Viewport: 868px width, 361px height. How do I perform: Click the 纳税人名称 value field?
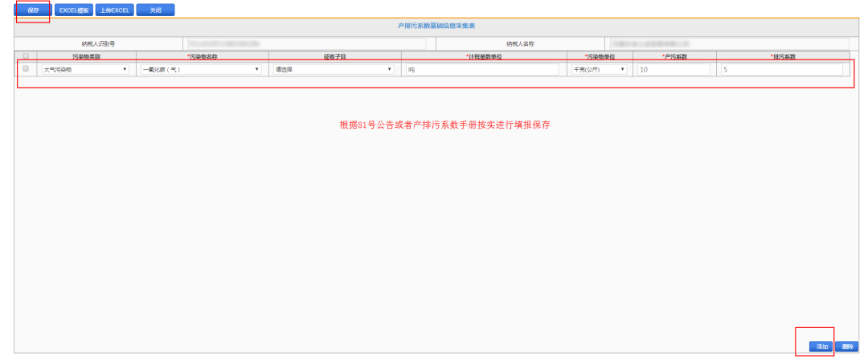tap(730, 43)
